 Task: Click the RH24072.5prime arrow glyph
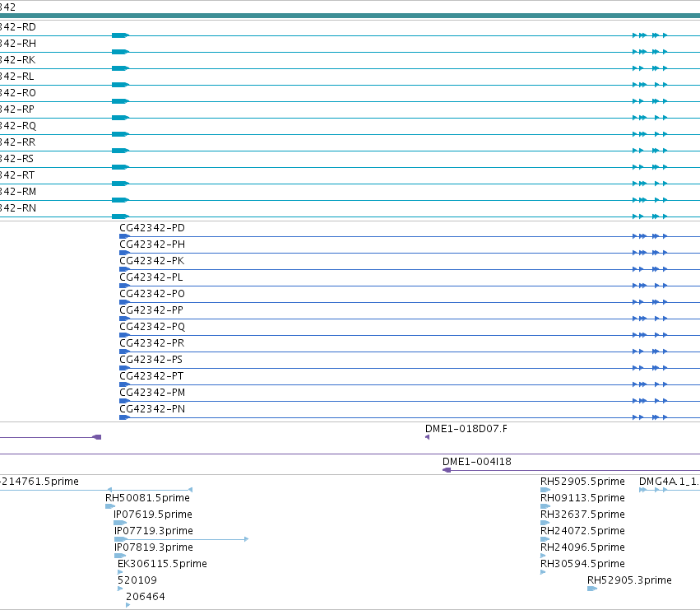click(x=545, y=539)
